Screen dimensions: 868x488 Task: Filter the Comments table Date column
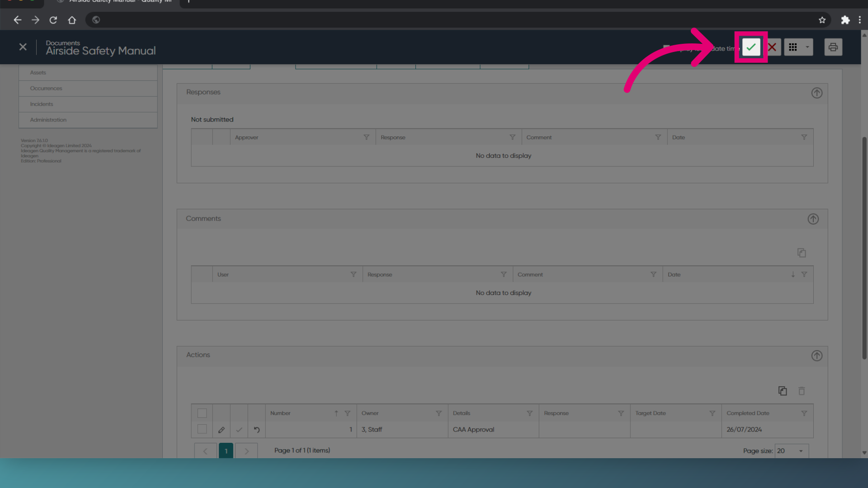point(804,275)
